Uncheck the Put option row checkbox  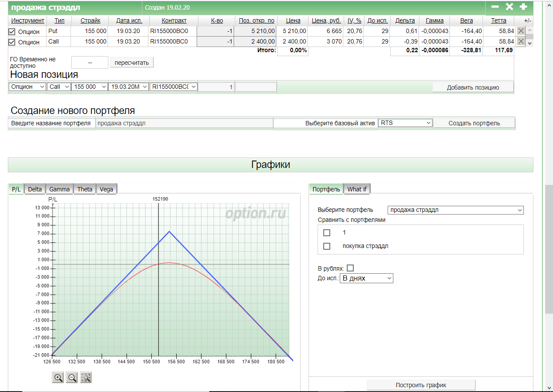12,32
